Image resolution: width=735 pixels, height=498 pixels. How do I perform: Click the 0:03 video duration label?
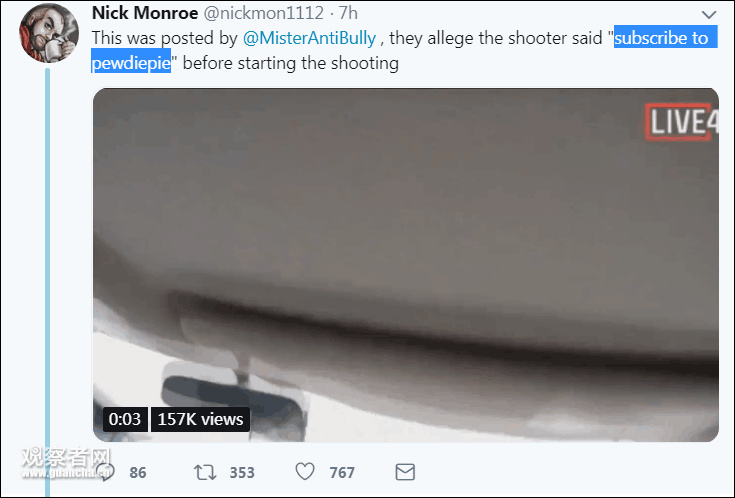[125, 419]
